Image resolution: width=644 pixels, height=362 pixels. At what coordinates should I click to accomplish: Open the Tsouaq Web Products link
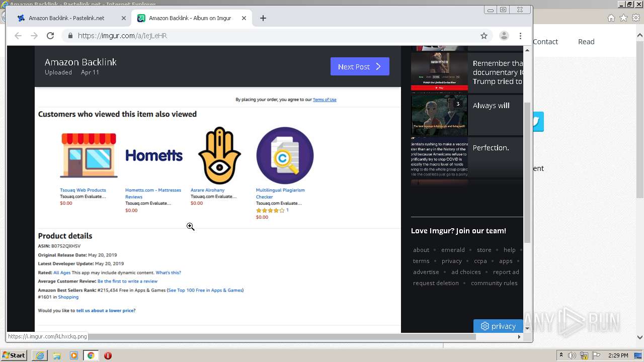click(x=83, y=190)
